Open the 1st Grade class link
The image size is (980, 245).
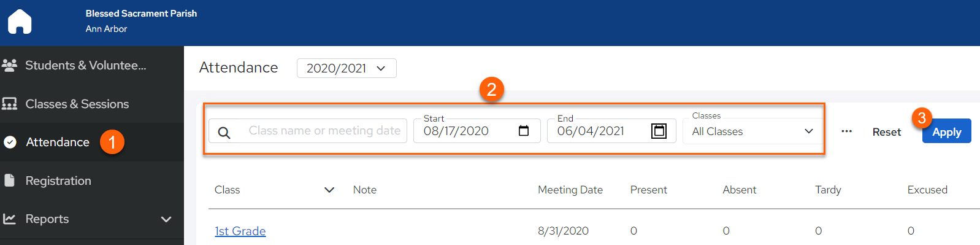(x=240, y=231)
